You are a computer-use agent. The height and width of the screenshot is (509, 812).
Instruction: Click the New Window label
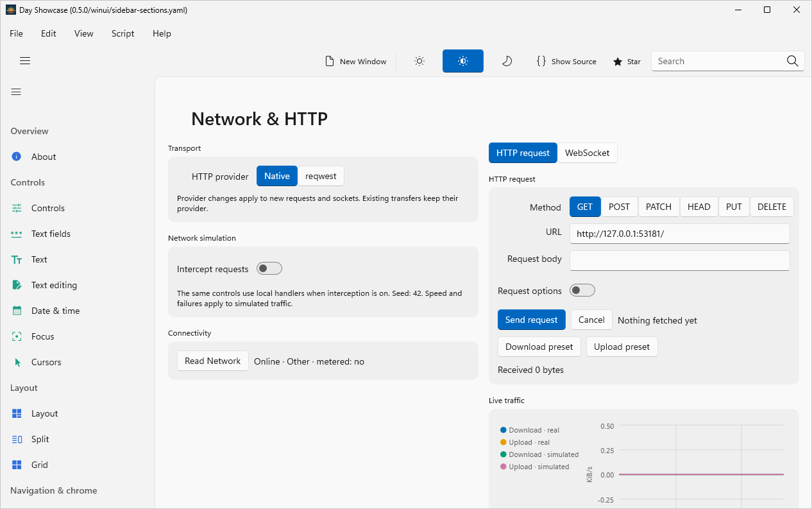click(363, 62)
